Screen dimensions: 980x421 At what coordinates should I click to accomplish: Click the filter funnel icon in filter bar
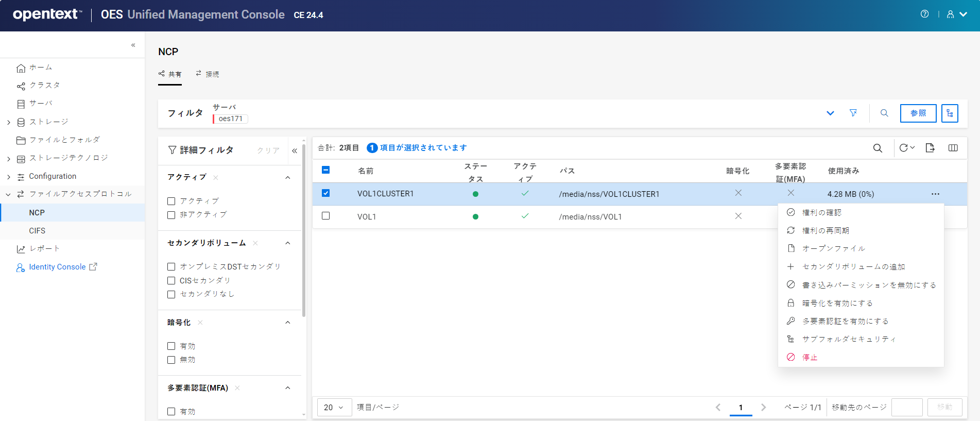(x=853, y=113)
